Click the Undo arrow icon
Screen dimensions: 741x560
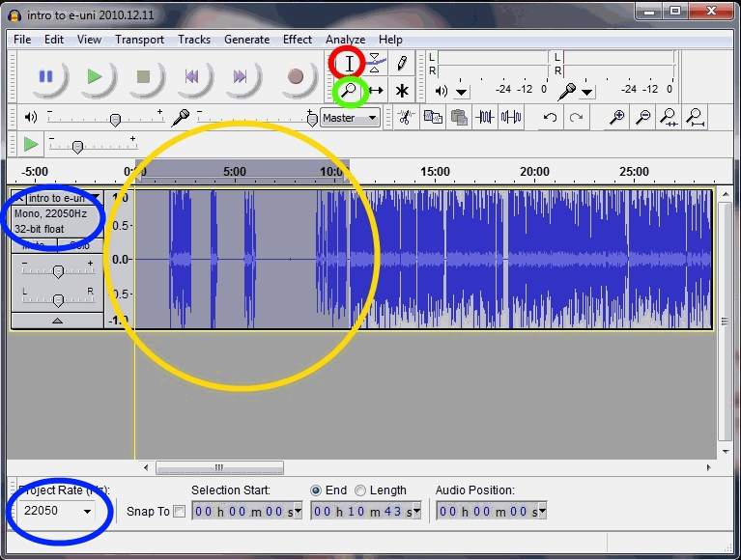(550, 118)
